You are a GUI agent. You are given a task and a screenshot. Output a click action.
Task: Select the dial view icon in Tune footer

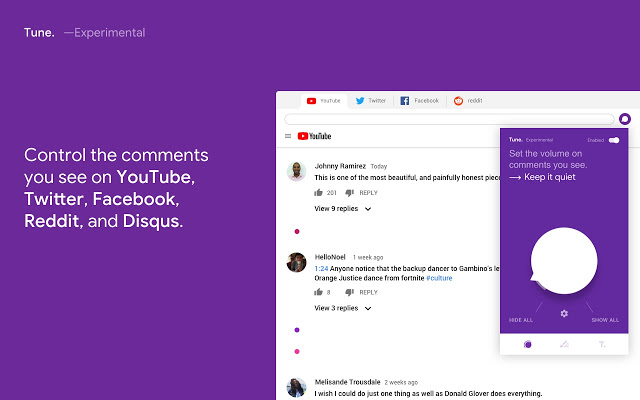point(528,344)
